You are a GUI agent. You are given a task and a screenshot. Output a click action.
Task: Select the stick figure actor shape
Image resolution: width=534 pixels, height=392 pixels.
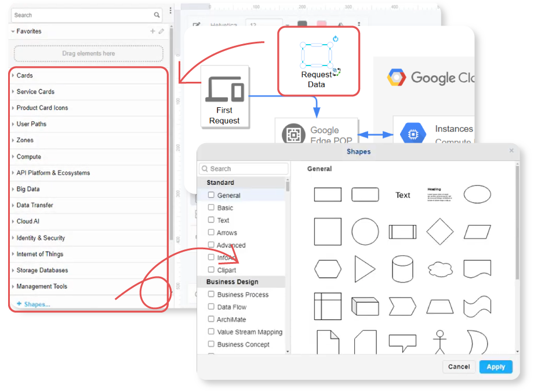[440, 342]
